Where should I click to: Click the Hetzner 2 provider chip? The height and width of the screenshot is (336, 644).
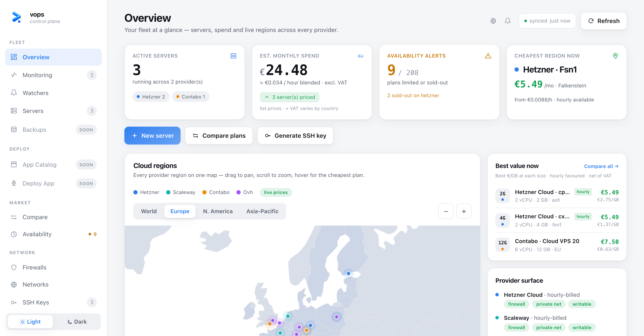point(151,97)
